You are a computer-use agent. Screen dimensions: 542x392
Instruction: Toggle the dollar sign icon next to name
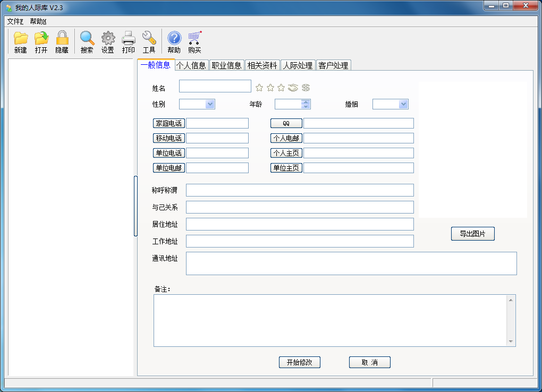pos(306,88)
